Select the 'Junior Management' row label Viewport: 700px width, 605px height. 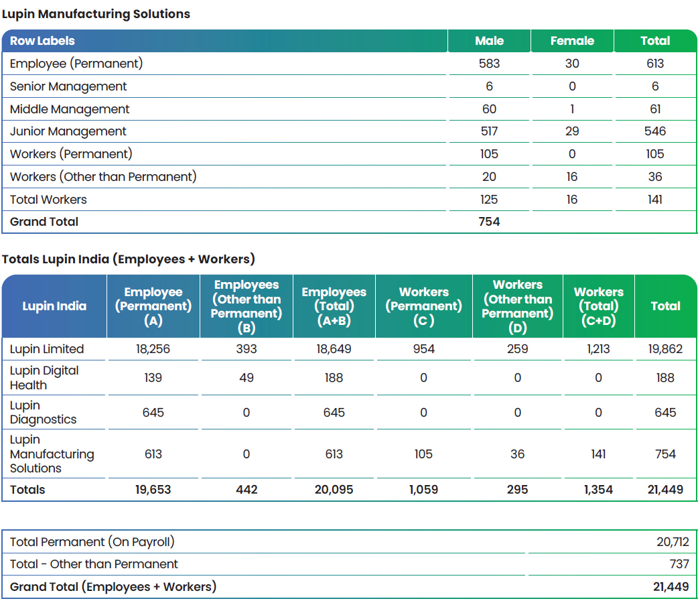point(68,131)
